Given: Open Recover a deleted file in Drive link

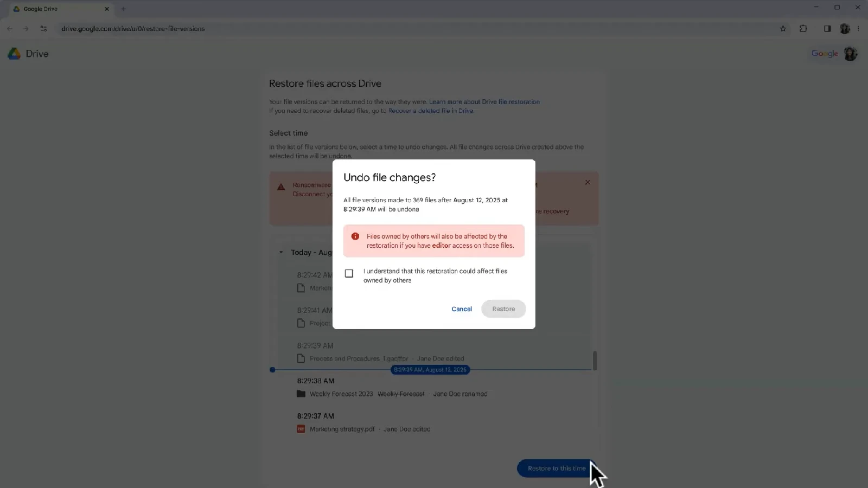Looking at the screenshot, I should pyautogui.click(x=431, y=111).
